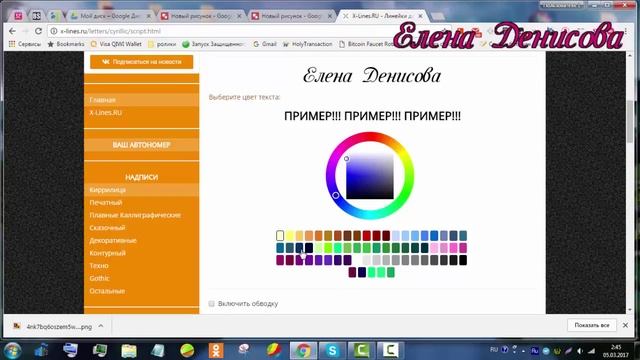The image size is (640, 360).
Task: Pick the lime green swatch
Action: 328,248
